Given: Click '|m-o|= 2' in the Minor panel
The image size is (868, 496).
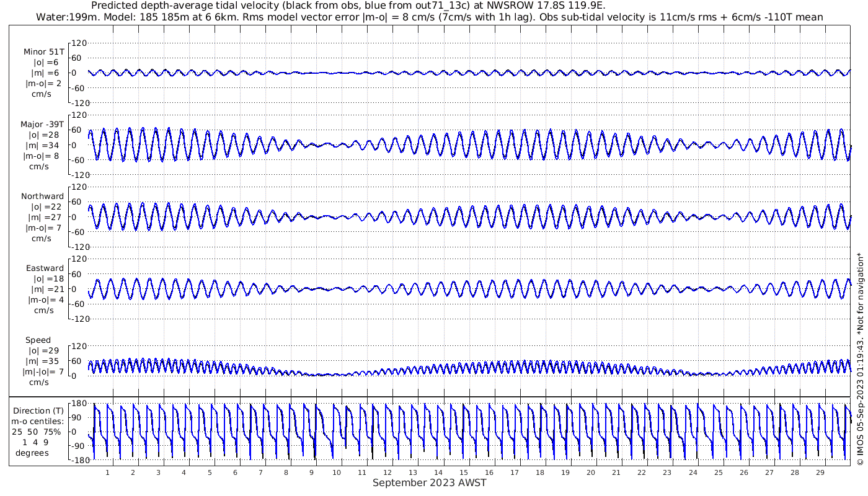Looking at the screenshot, I should pos(42,84).
